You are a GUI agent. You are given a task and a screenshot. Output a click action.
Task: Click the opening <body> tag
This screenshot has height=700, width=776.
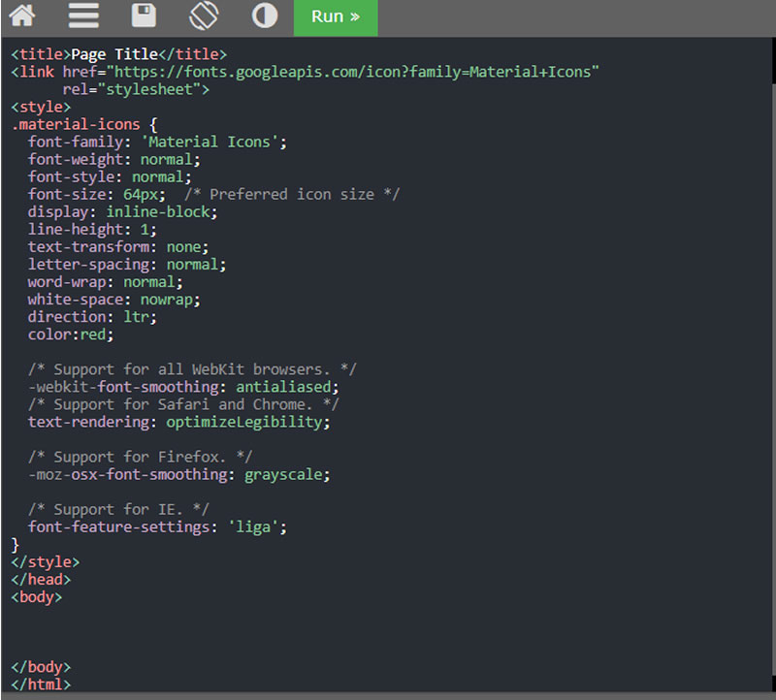click(x=37, y=597)
